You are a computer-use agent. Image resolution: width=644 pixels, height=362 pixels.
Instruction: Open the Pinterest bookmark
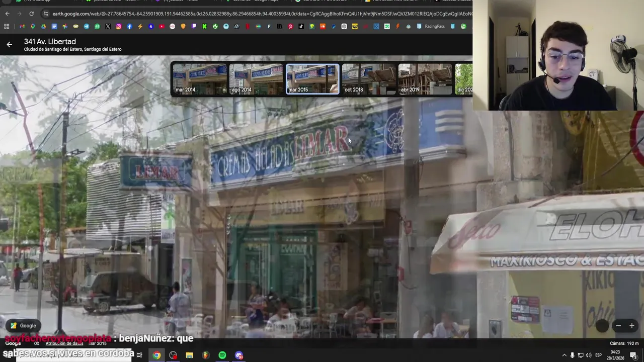coord(290,26)
